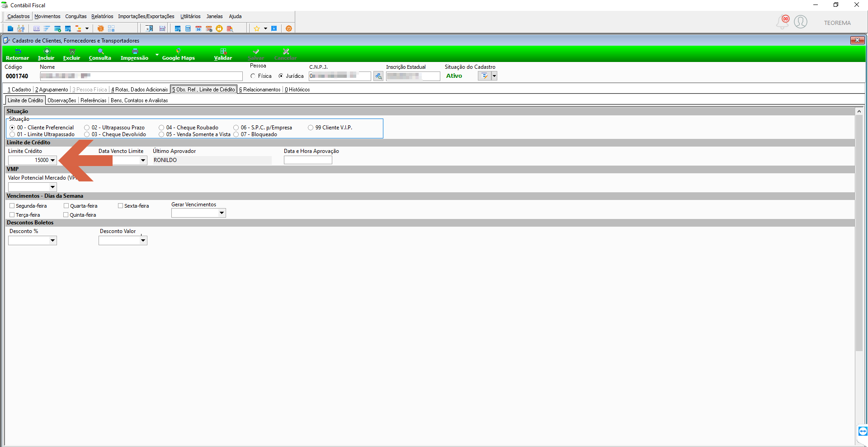Screen dimensions: 868x447
Task: Open the Relatórios menu
Action: click(x=102, y=16)
